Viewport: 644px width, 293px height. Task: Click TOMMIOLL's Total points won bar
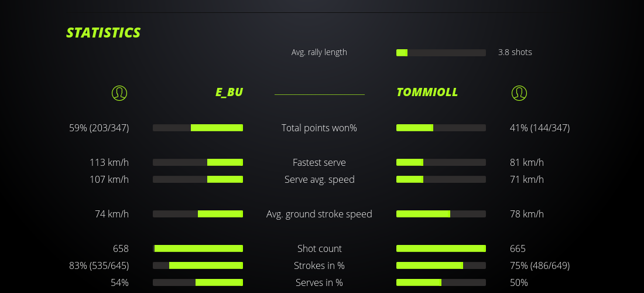click(441, 128)
